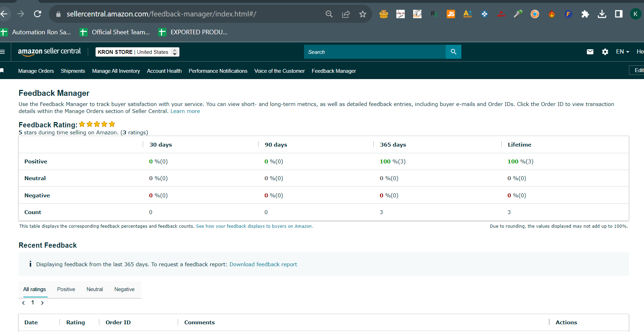The height and width of the screenshot is (332, 644).
Task: Download feedback report
Action: 263,264
